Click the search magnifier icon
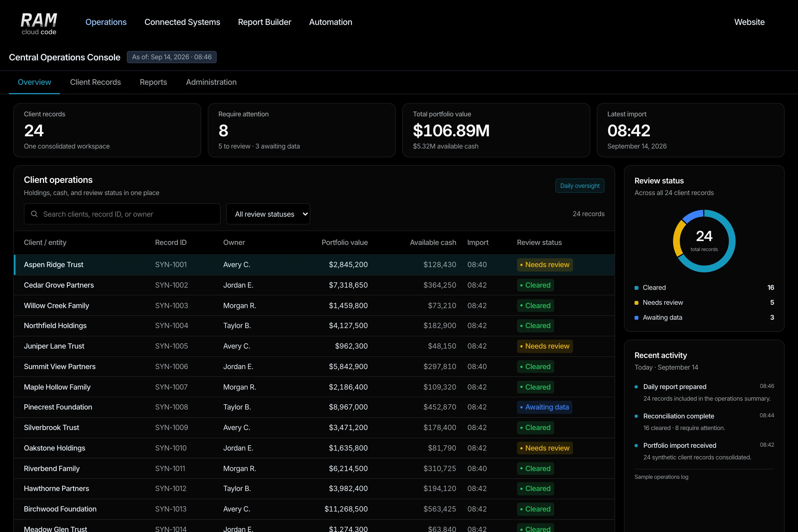 click(34, 214)
